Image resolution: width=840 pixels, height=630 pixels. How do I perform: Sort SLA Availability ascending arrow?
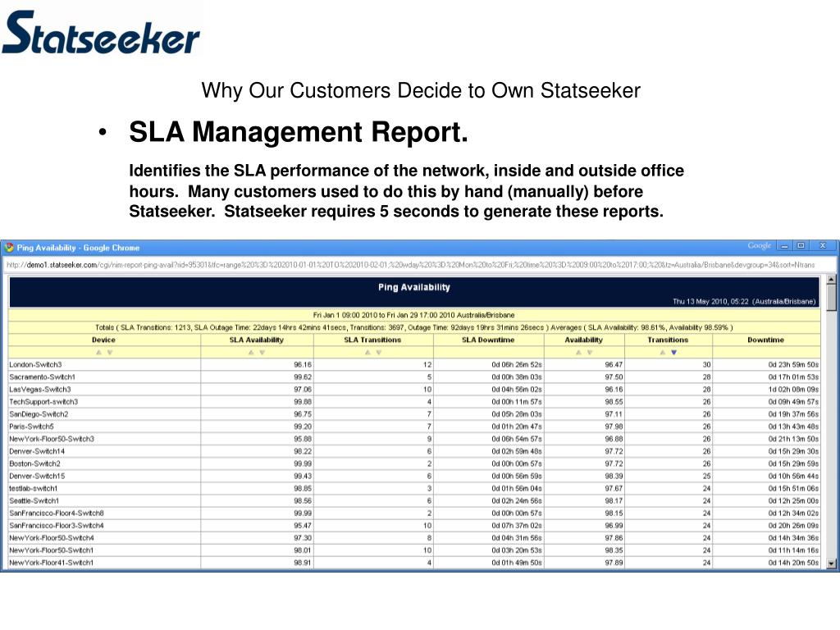point(251,353)
